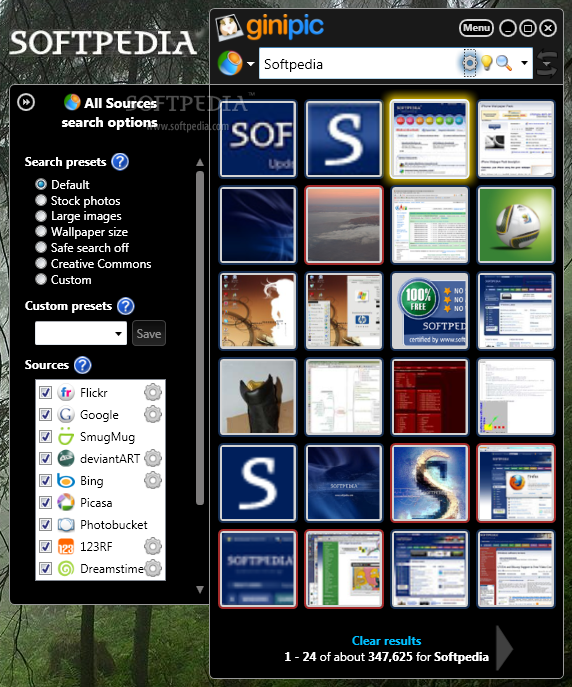Open deviantART source settings gear

153,458
